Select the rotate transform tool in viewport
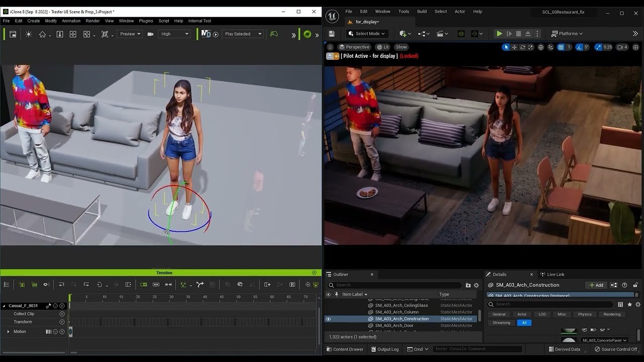Viewport: 644px width, 362px height. tap(523, 47)
